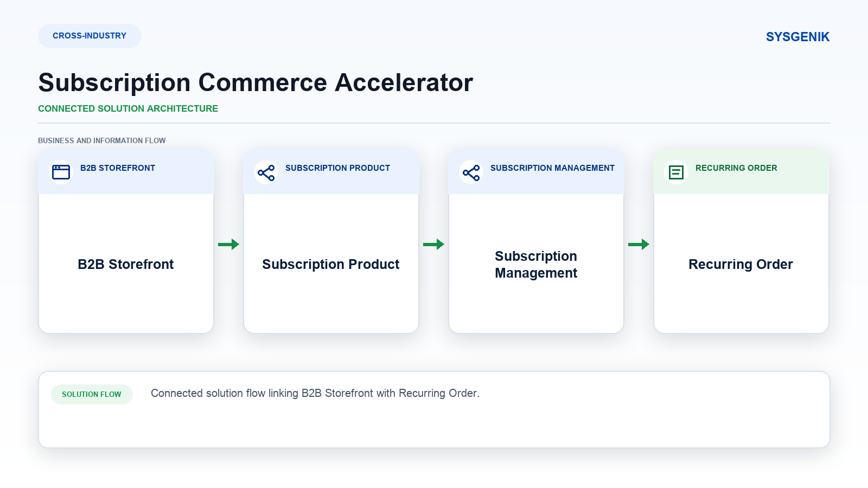Click the Subscription Management share-nodes icon
This screenshot has width=868, height=488.
pos(471,173)
